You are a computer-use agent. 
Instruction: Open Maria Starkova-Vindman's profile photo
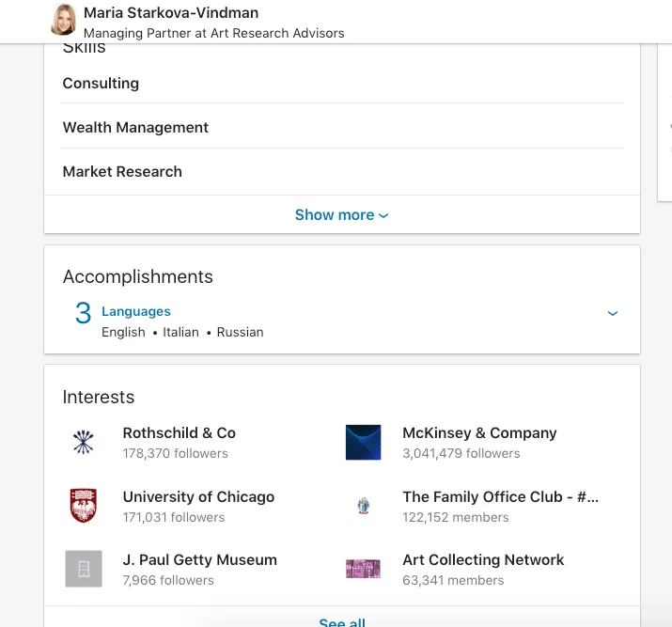[x=63, y=20]
